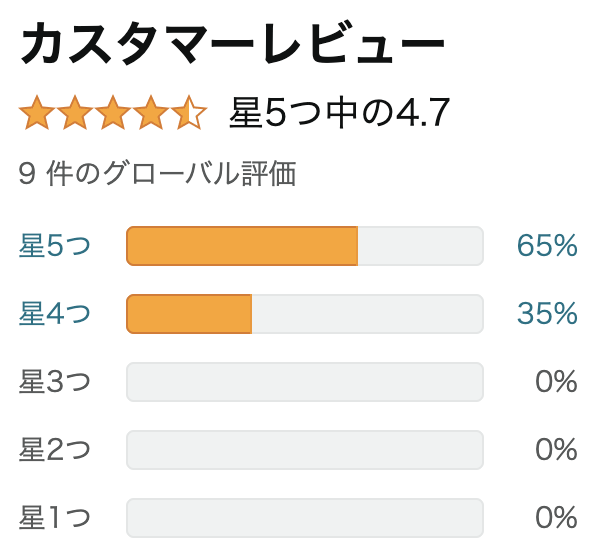Click the second rating star icon
The height and width of the screenshot is (544, 596).
(x=75, y=113)
